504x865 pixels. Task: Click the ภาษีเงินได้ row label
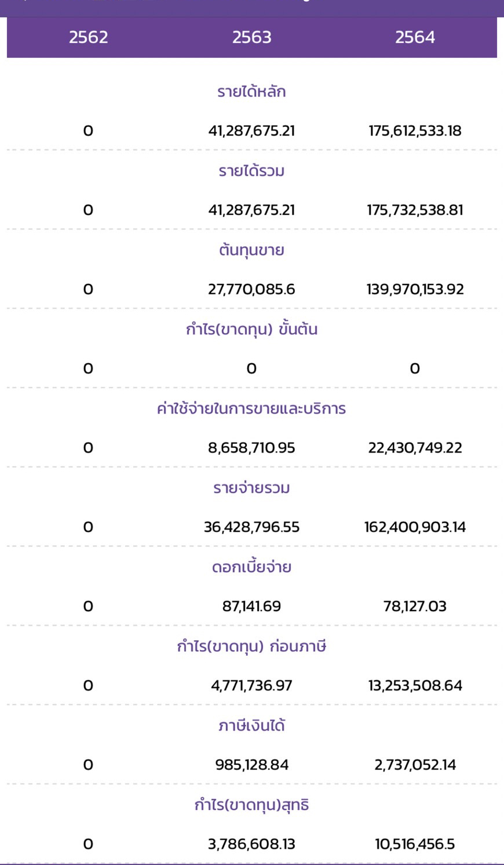(x=251, y=725)
